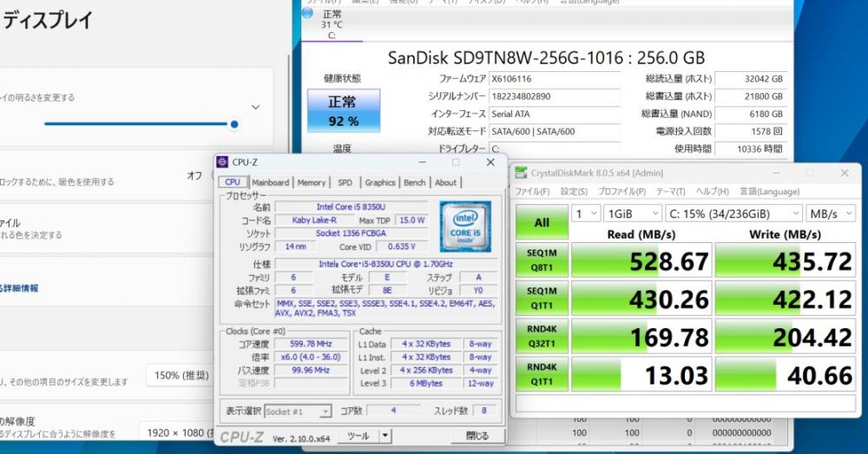Open the CPU tab in CPU-Z
The image size is (868, 454).
[233, 182]
